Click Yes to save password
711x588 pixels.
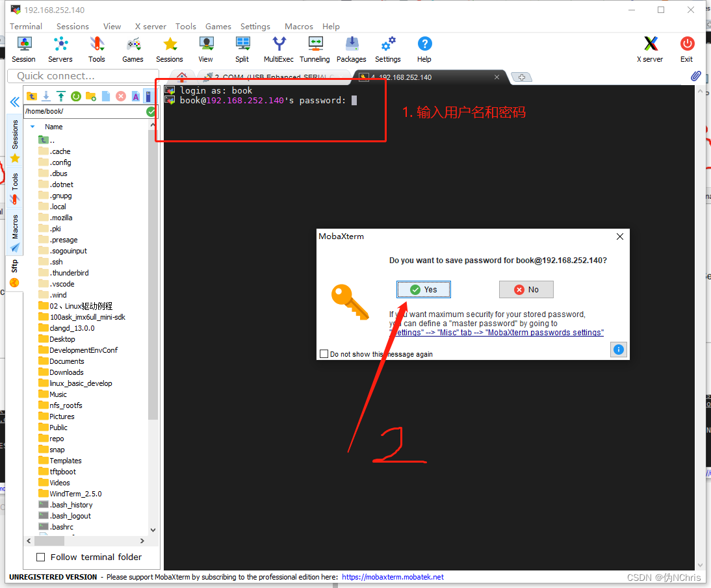pyautogui.click(x=424, y=290)
